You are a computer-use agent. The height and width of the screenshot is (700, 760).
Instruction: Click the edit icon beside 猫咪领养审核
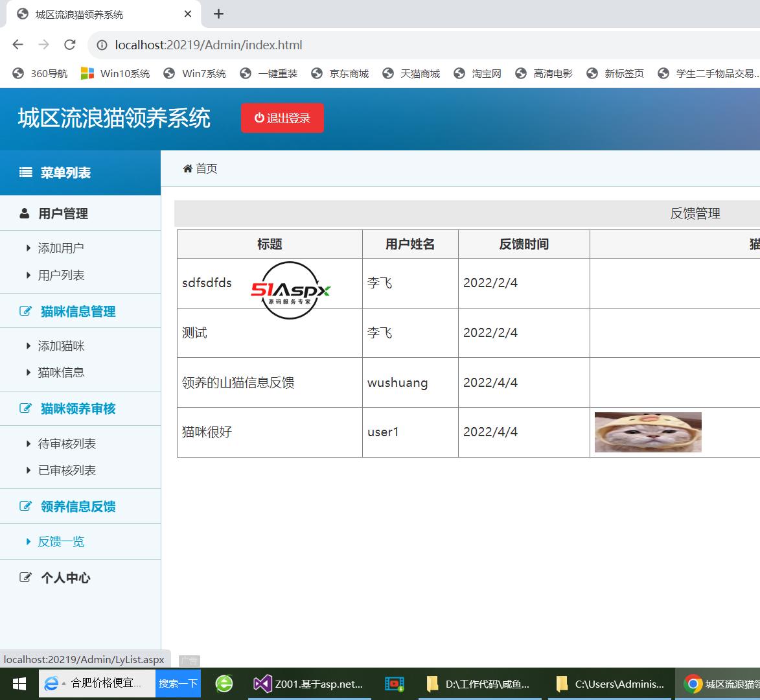click(x=25, y=408)
